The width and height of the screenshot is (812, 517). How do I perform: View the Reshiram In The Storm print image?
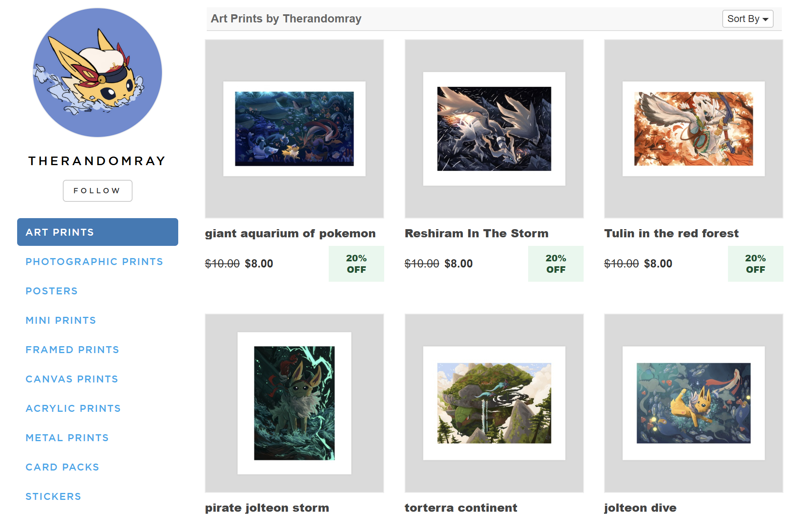[x=494, y=129]
